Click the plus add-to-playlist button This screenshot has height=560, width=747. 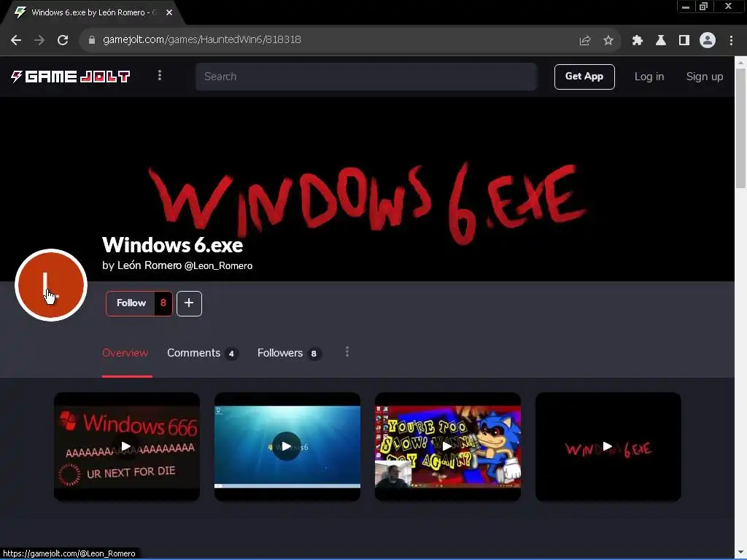click(189, 303)
